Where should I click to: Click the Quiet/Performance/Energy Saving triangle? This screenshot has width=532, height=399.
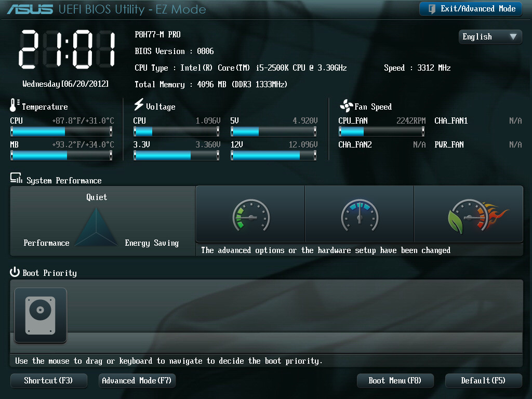(97, 228)
